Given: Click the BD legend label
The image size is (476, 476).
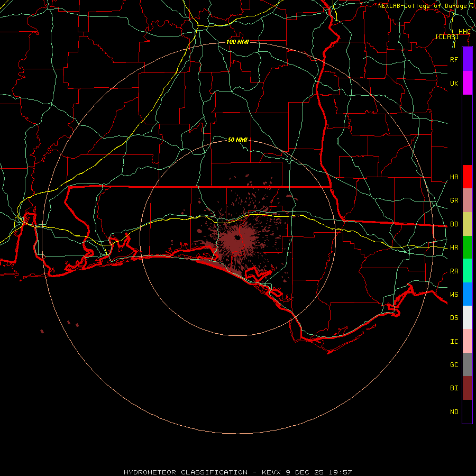Looking at the screenshot, I should tap(454, 224).
